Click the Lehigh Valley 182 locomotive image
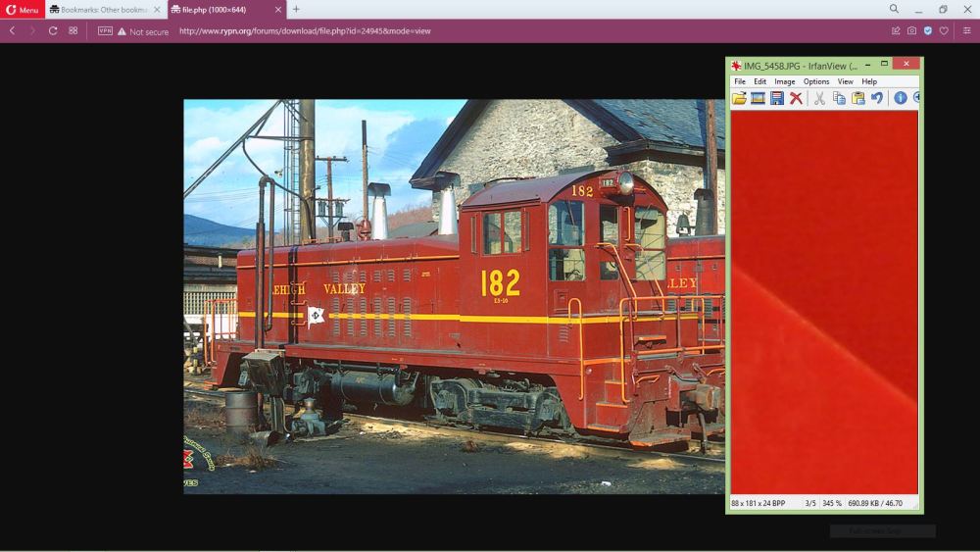 pyautogui.click(x=455, y=296)
